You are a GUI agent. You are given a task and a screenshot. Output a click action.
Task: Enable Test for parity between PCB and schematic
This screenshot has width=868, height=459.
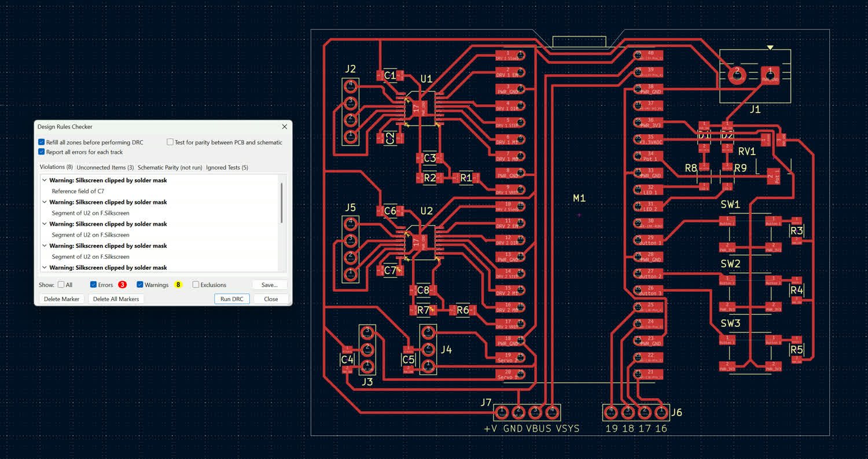[x=170, y=142]
